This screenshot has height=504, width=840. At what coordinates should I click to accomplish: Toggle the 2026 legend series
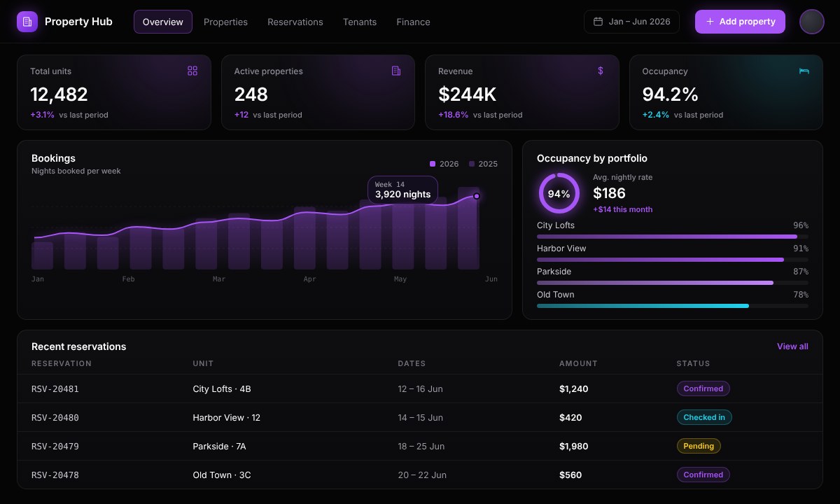(x=444, y=164)
